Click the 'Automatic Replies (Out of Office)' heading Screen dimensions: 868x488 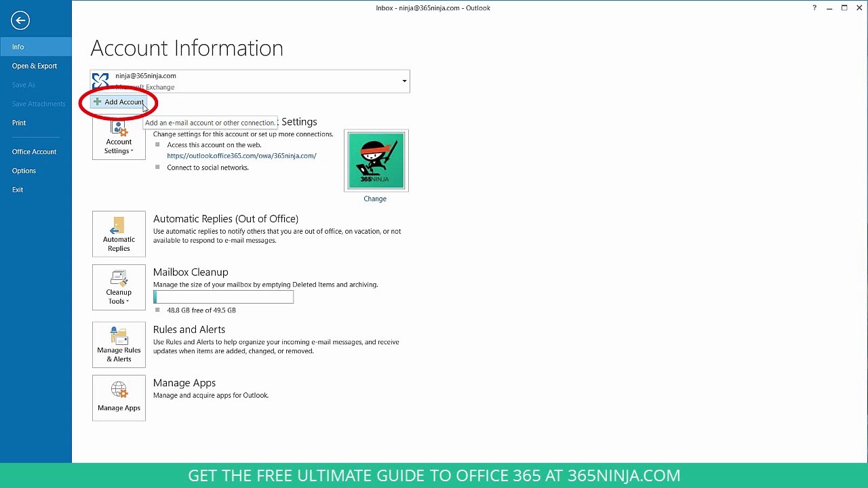click(226, 219)
